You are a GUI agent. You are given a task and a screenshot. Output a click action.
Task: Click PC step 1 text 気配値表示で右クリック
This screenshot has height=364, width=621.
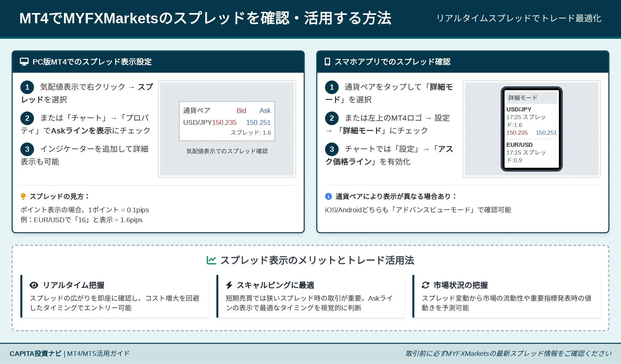[x=87, y=93]
